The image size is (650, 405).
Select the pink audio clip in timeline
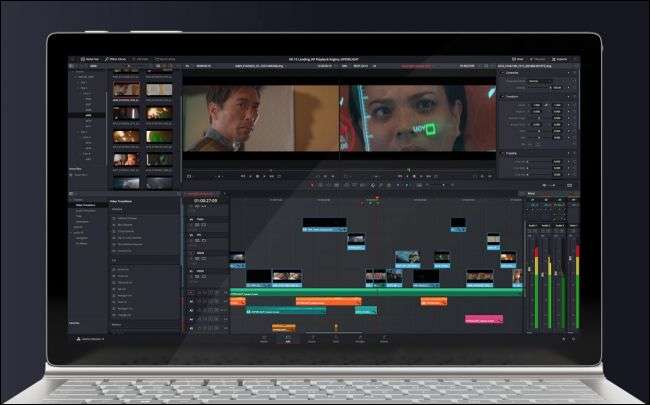[484, 319]
